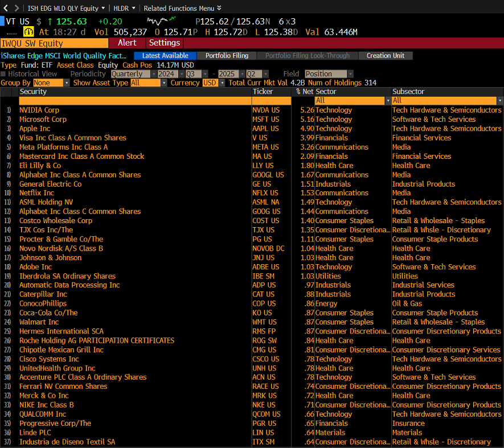Click the Insurance subsector cell

coord(408,424)
